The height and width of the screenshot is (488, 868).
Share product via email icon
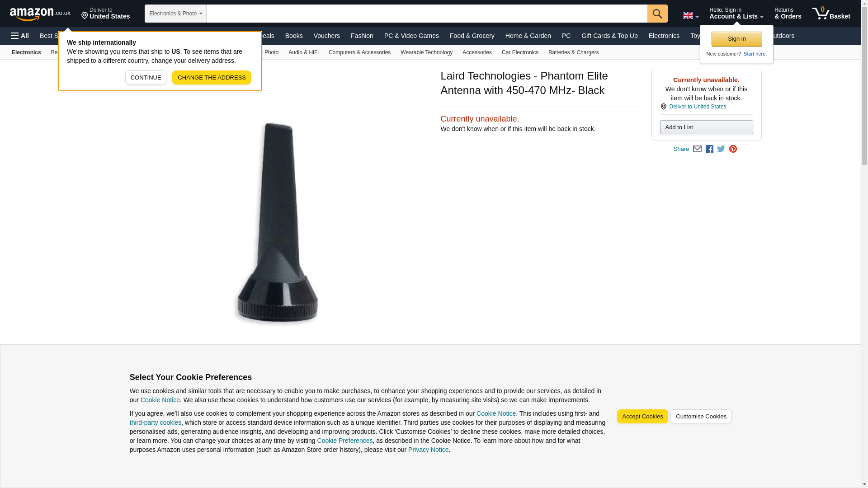tap(697, 149)
